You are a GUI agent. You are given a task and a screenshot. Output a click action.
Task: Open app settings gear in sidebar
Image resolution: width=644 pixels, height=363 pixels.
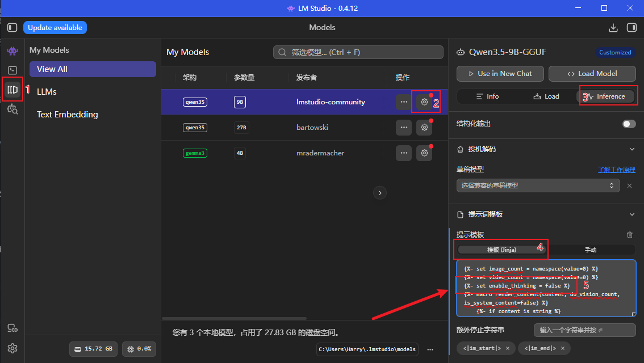tap(12, 348)
